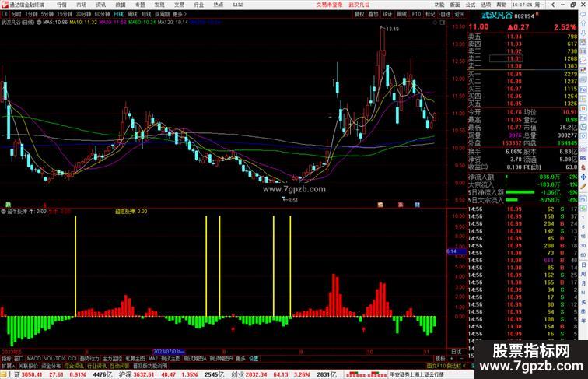This screenshot has height=379, width=588.
Task: Click the 统计 button
Action: [x=387, y=14]
